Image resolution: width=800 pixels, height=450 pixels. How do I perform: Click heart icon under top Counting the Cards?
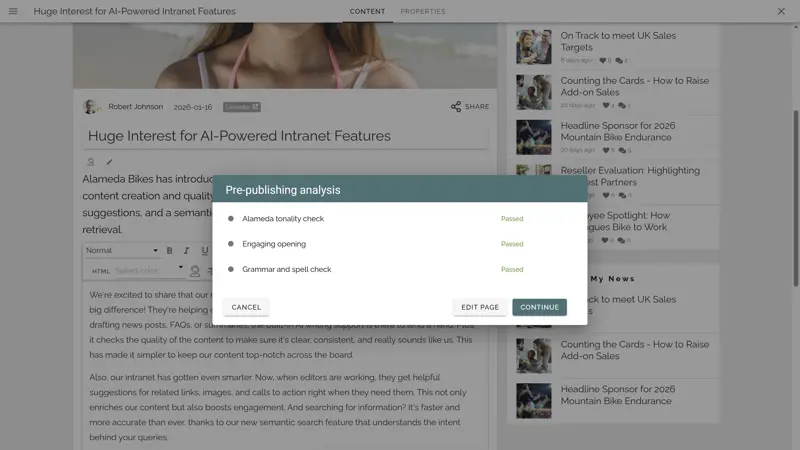pos(606,105)
